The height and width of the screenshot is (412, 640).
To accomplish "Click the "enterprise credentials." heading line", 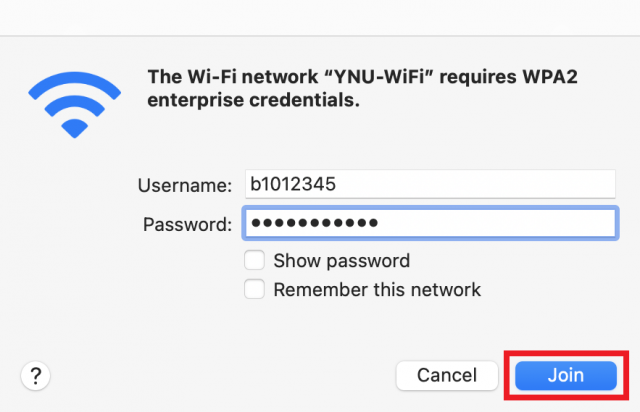I will click(x=253, y=100).
